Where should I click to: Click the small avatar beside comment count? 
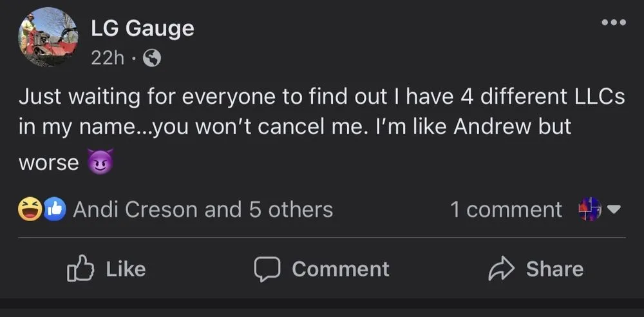click(589, 210)
